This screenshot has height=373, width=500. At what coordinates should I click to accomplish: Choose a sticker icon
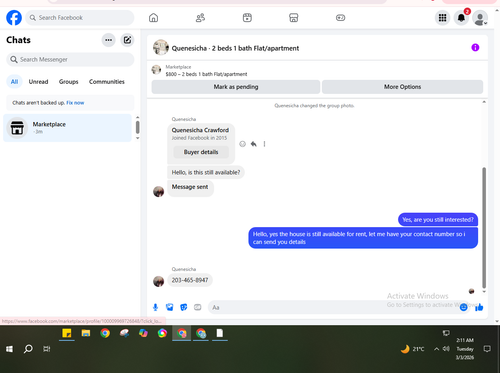(x=184, y=307)
